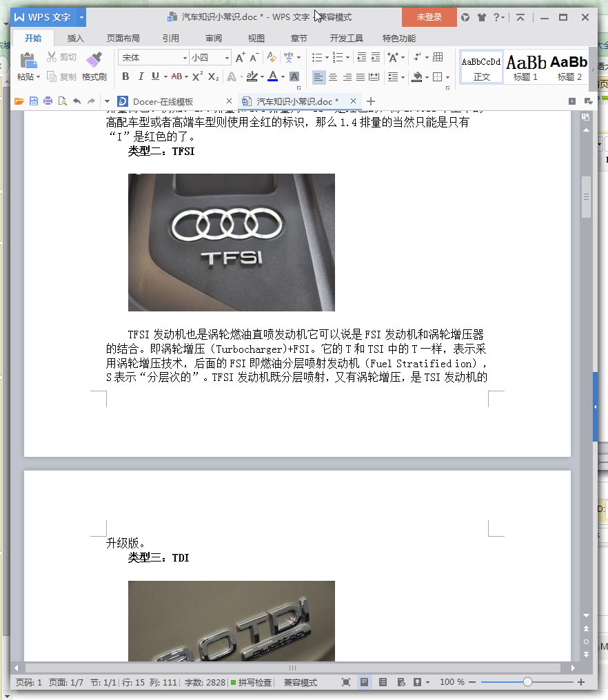Click the zoom slider handle
Viewport: 608px width, 700px height.
click(527, 681)
